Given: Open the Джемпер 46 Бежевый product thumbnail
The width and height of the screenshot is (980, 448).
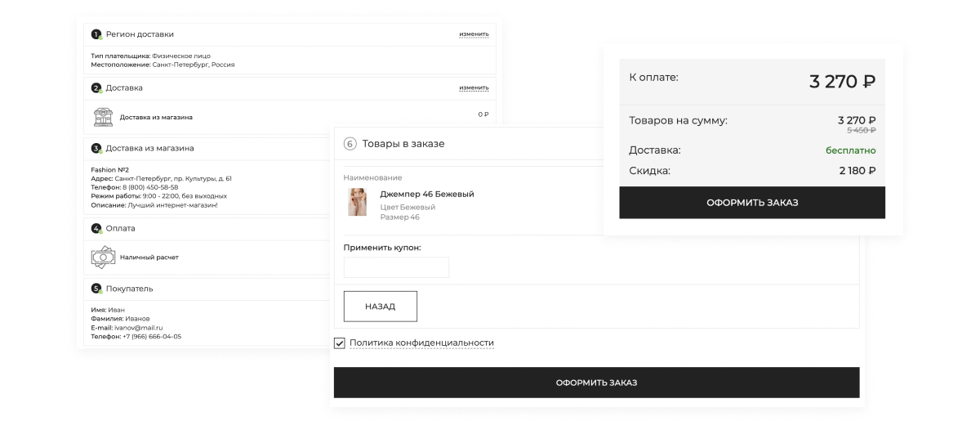Looking at the screenshot, I should [357, 202].
